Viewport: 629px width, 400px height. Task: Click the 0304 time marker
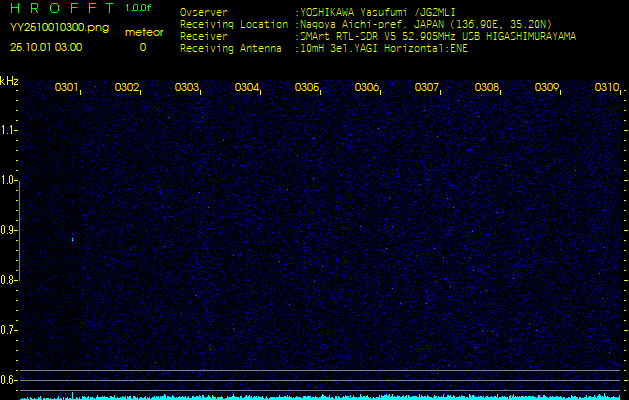tap(246, 87)
